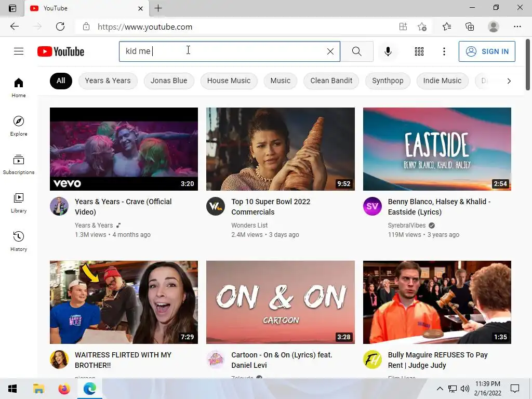Click the title 'Cartoon - On & On (Lyrics)'
The image size is (532, 399).
[282, 360]
